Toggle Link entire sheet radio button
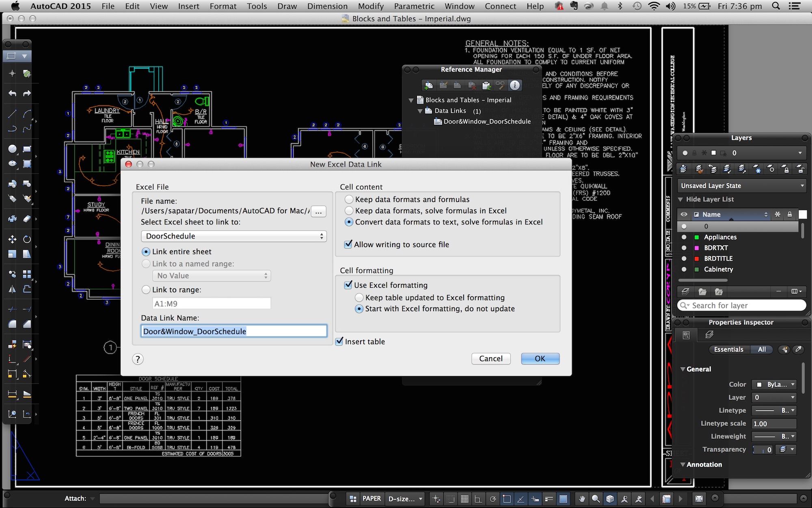The height and width of the screenshot is (508, 812). [146, 251]
